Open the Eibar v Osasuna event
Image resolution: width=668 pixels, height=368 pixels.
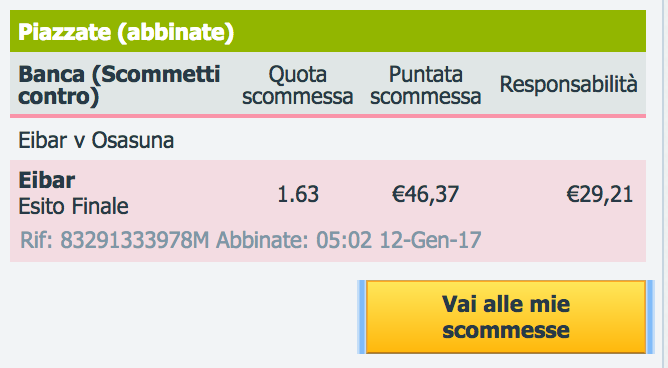(96, 140)
